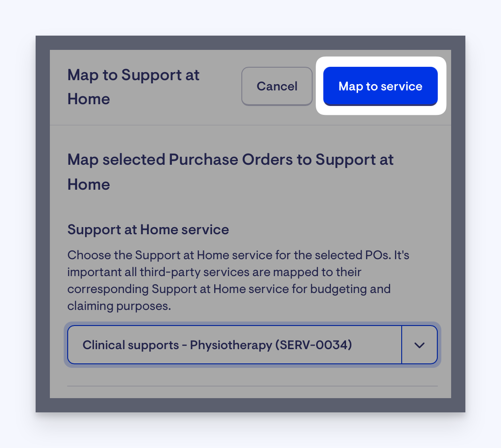The width and height of the screenshot is (501, 448).
Task: Click the separator left of the dropdown chevron
Action: point(402,345)
